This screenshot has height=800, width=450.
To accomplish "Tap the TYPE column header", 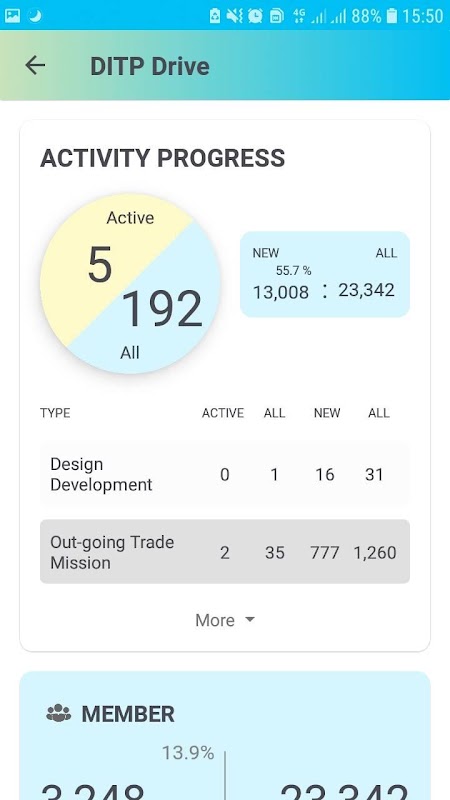I will point(55,413).
